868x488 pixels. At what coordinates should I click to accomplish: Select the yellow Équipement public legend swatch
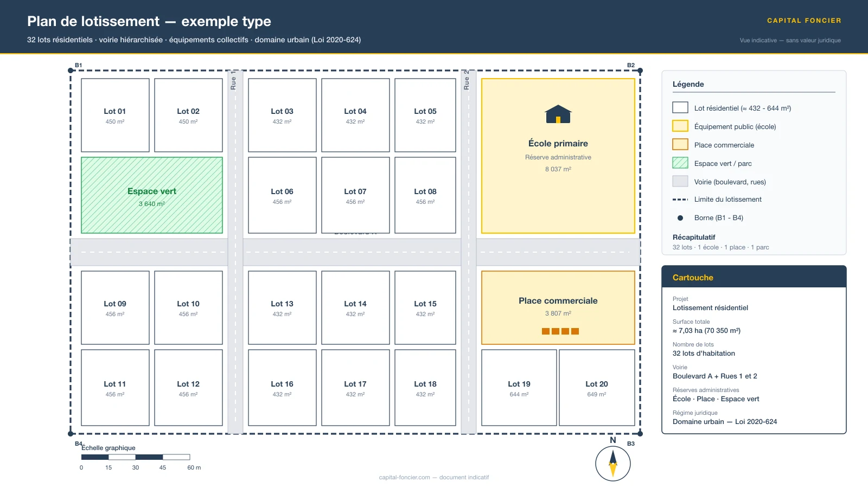[680, 126]
